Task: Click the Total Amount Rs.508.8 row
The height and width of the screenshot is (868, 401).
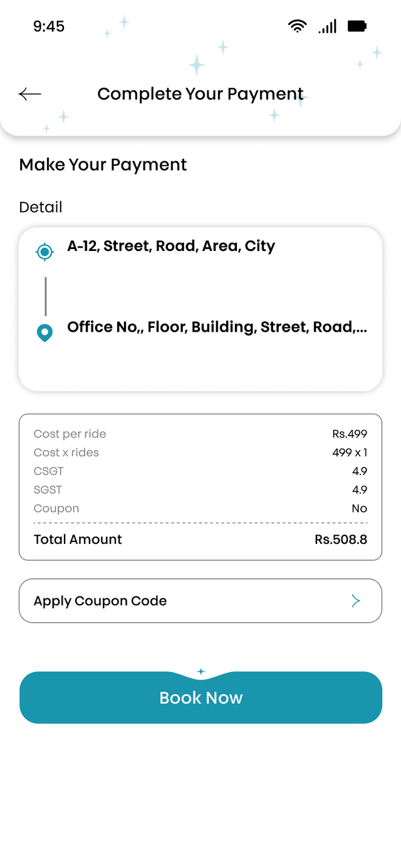Action: (200, 539)
